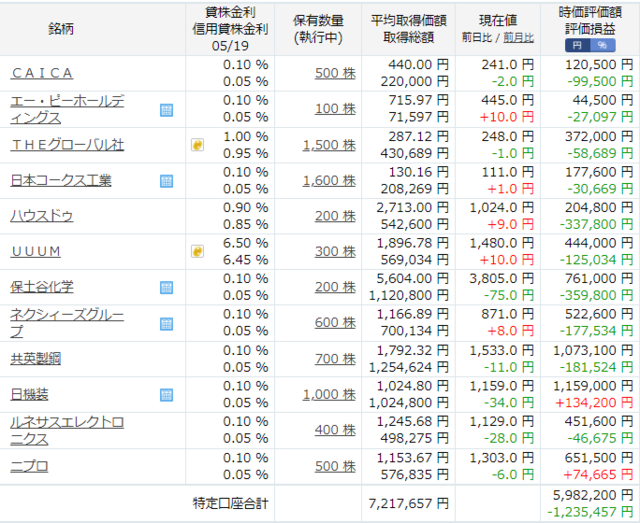
Task: Select 保土谷化学 current price 3,805.0 円
Action: point(502,279)
